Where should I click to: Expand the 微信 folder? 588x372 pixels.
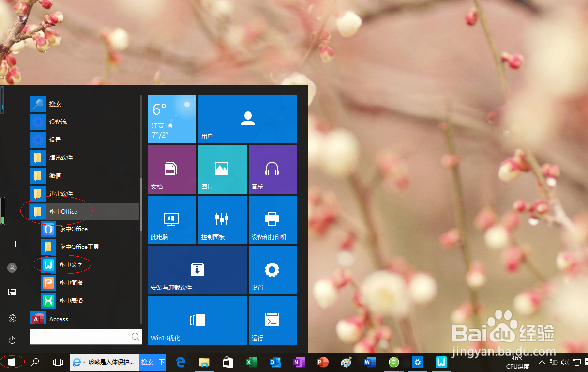85,176
